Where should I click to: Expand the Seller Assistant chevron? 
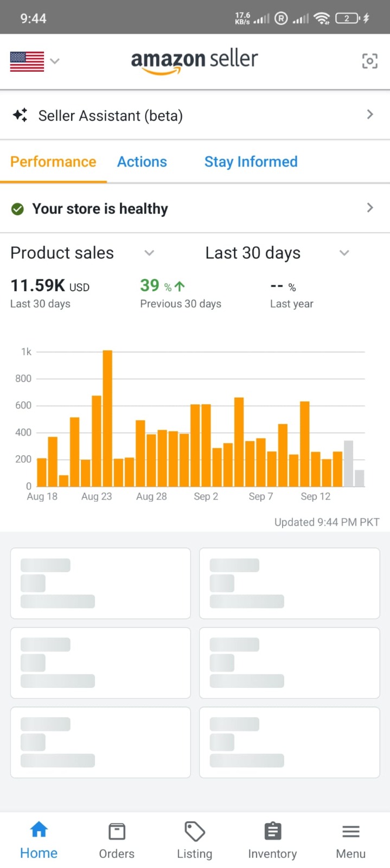pyautogui.click(x=370, y=114)
